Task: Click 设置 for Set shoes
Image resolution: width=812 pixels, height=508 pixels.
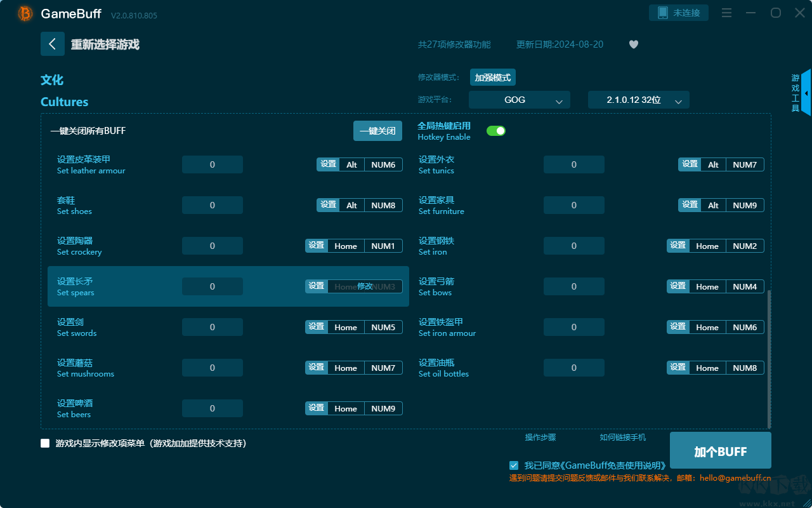Action: 328,205
